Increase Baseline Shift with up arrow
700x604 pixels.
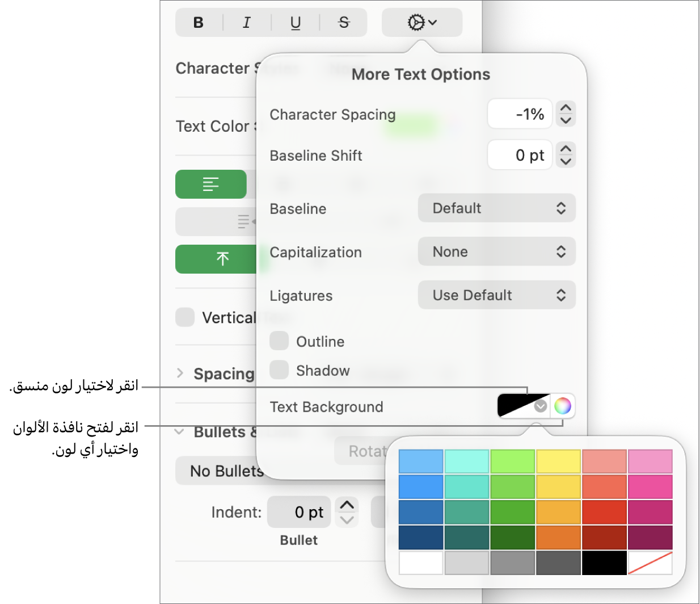566,148
